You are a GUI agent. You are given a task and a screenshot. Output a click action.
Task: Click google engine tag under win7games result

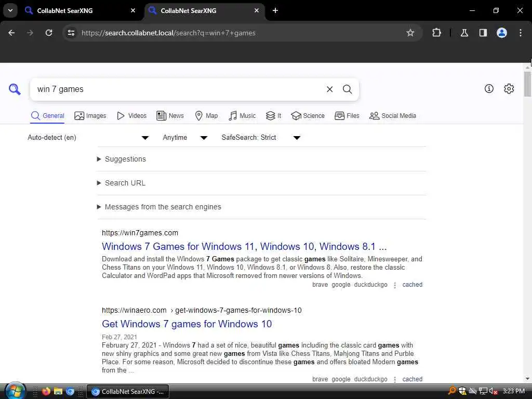[x=341, y=285]
